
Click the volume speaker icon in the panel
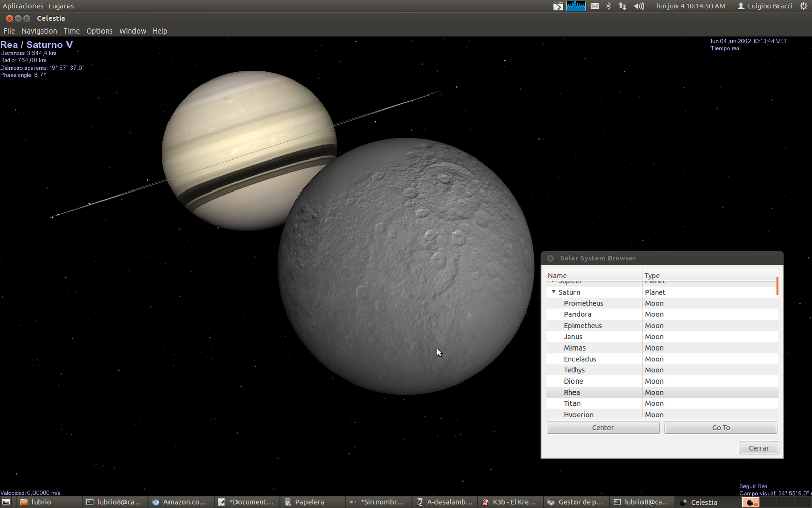click(x=638, y=6)
